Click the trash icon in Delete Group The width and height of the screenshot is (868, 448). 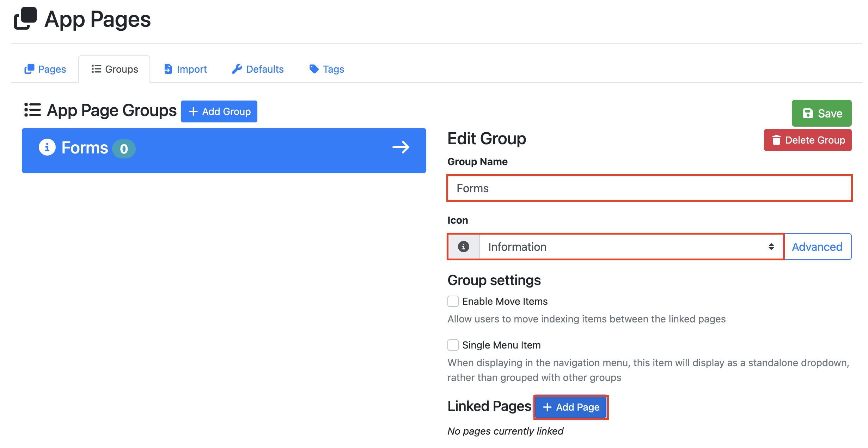point(776,140)
